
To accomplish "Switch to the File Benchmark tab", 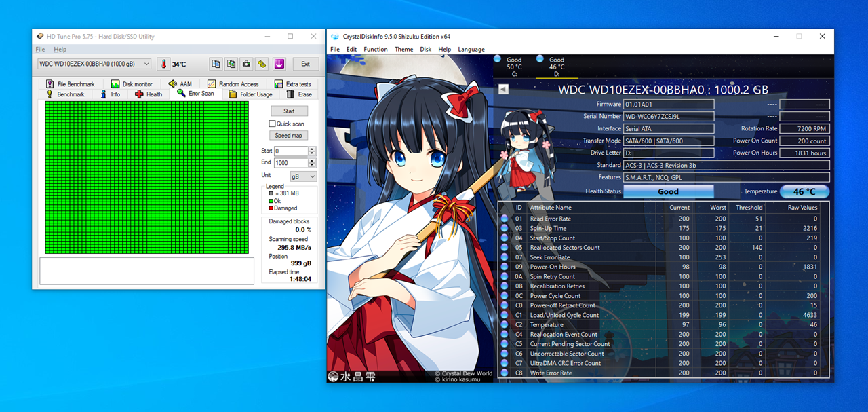I will click(x=71, y=84).
